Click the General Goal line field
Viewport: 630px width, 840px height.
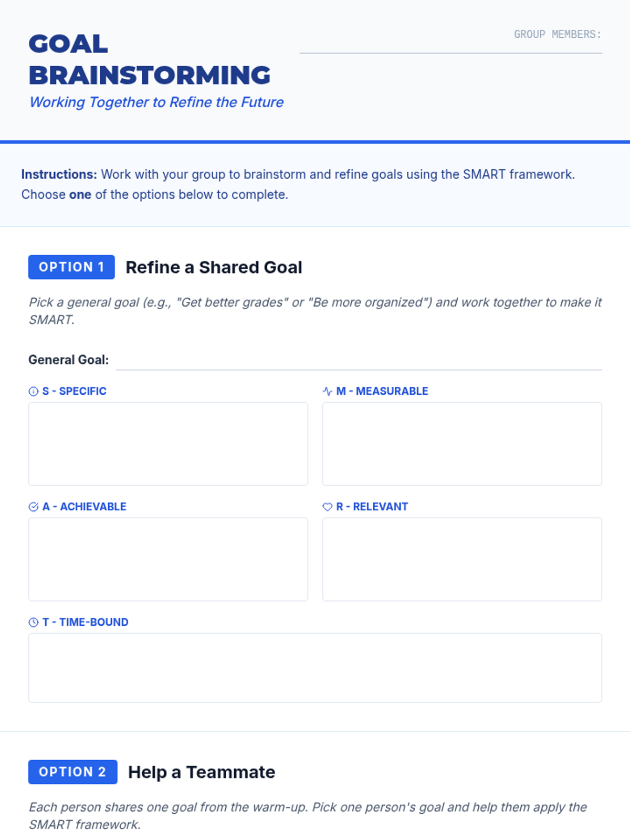(x=359, y=362)
